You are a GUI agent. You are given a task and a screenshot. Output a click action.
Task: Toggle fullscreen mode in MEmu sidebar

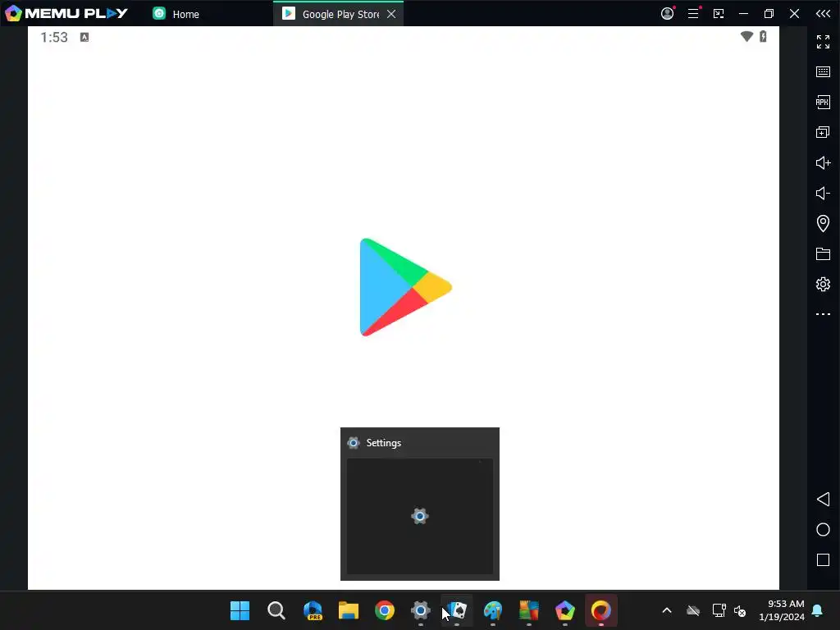(823, 41)
